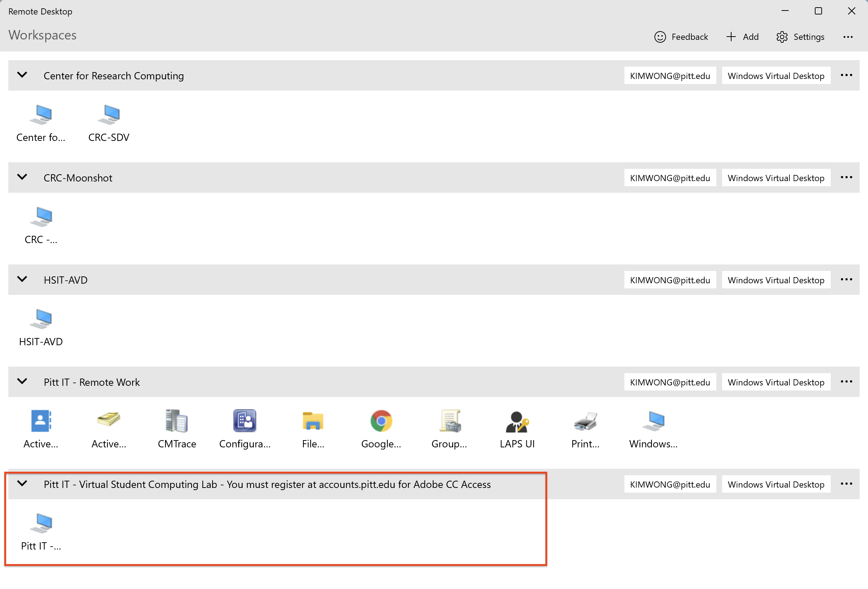868x589 pixels.
Task: Open Google... Chrome app
Action: pos(381,430)
